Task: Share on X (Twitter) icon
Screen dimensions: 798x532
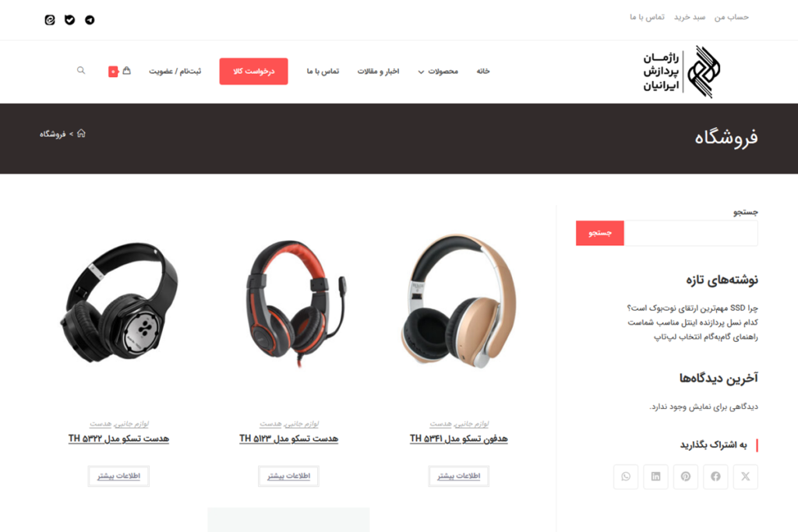Action: click(x=745, y=477)
